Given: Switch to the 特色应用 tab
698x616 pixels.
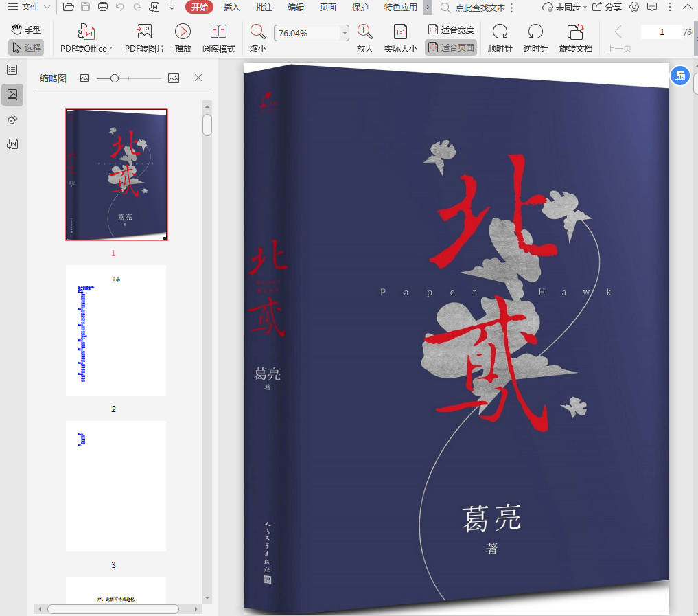Looking at the screenshot, I should [x=401, y=7].
